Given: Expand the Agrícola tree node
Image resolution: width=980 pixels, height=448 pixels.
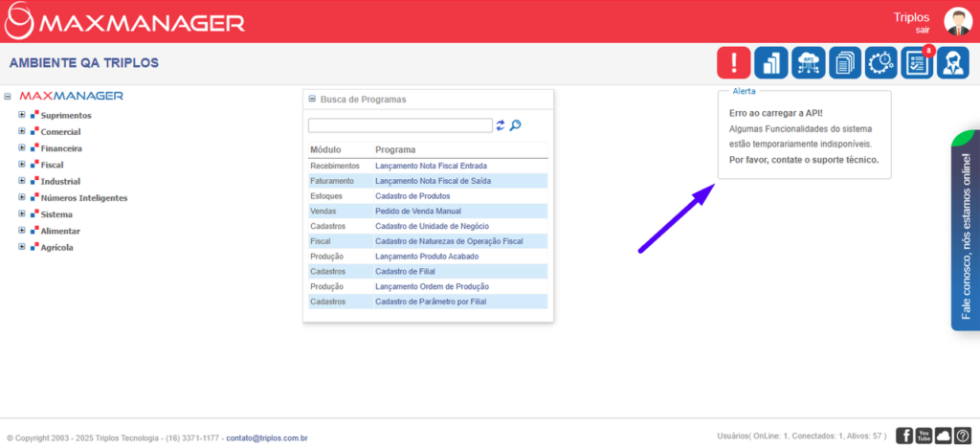Looking at the screenshot, I should click(22, 246).
